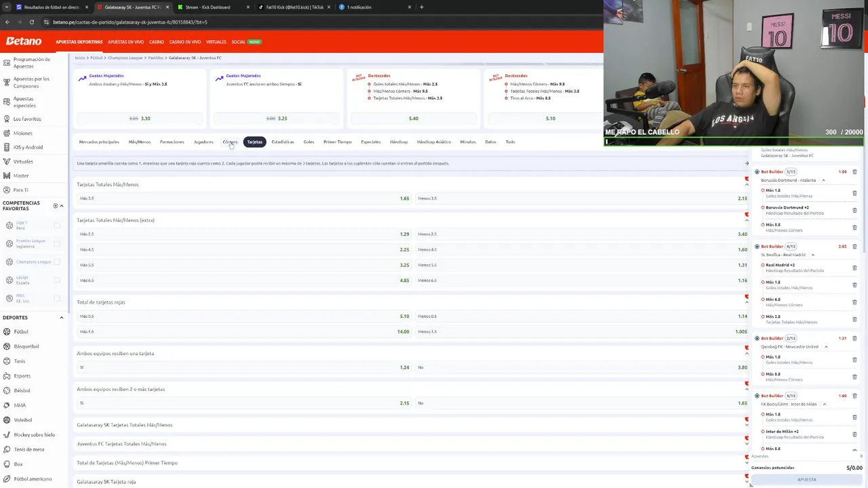
Task: Switch to Stream - Kick Dashboard browser tab
Action: coord(212,7)
